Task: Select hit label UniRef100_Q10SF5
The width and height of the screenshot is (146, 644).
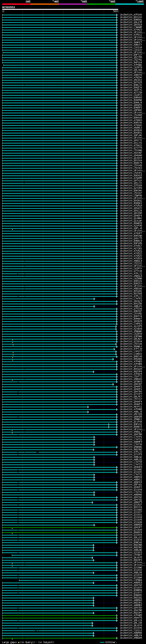Action: click(x=131, y=326)
